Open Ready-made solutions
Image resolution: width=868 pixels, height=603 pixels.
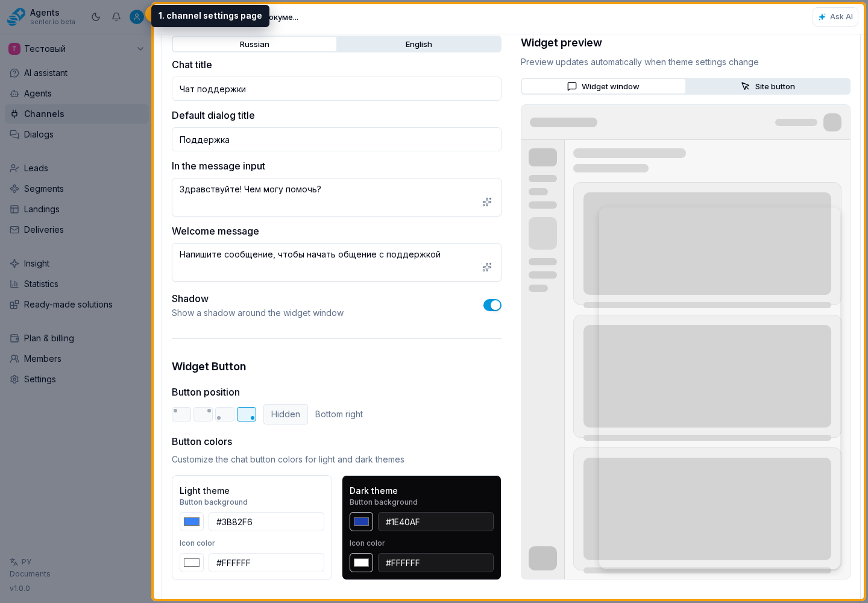point(77,305)
